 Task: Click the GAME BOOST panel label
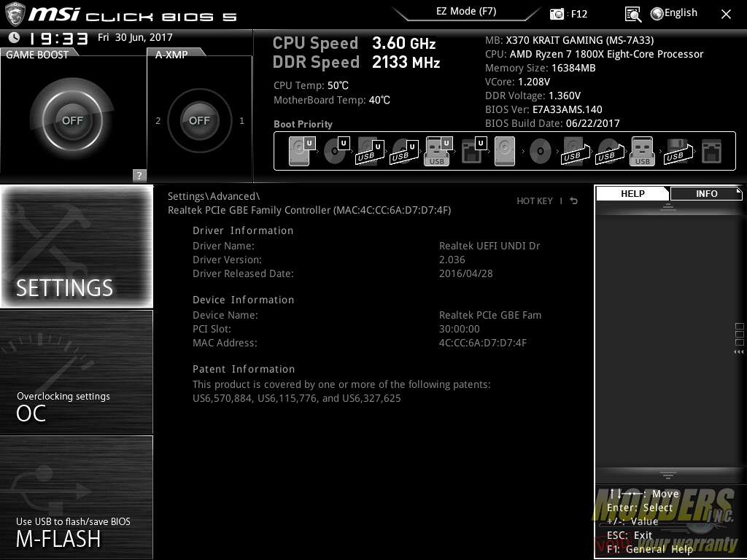[x=37, y=54]
